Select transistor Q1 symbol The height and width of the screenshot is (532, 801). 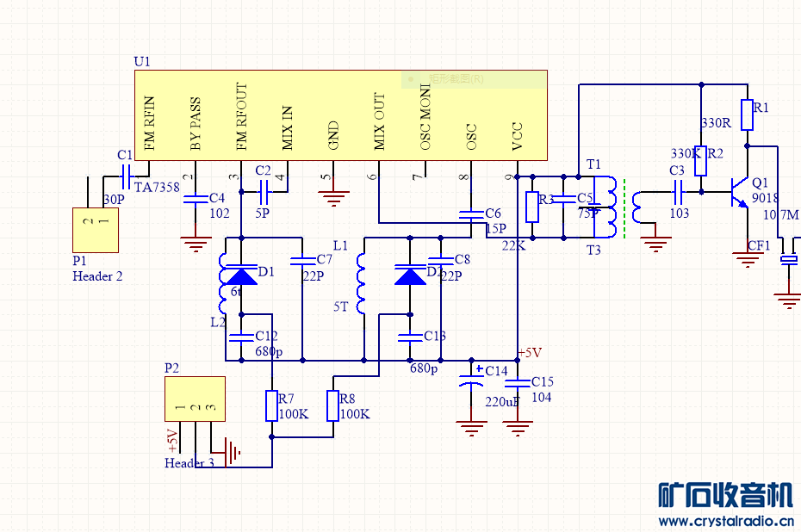click(740, 192)
